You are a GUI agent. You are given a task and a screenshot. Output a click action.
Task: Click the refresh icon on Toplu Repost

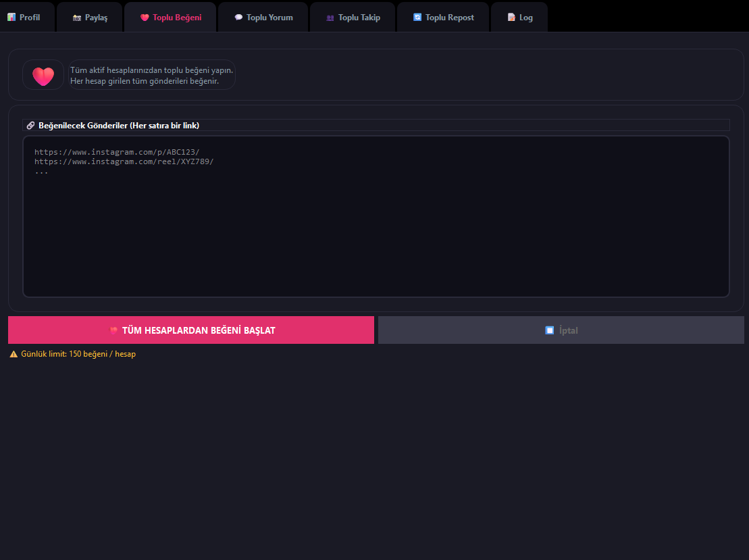click(x=417, y=17)
